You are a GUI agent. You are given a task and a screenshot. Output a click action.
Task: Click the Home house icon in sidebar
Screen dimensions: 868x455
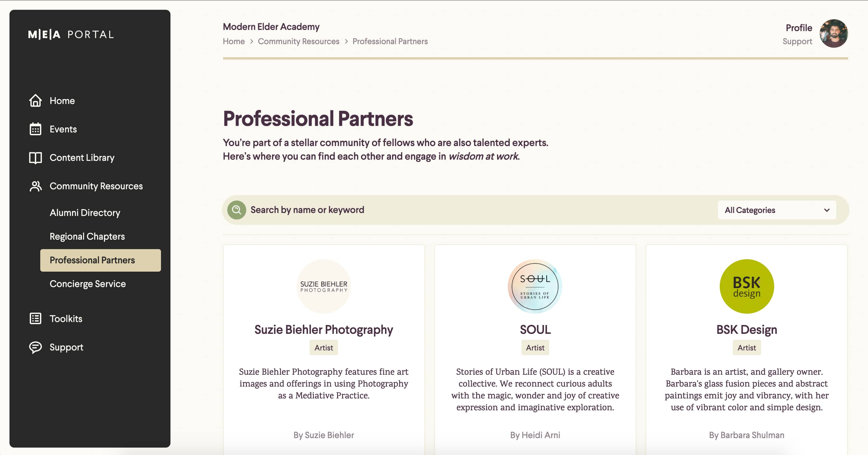(36, 100)
